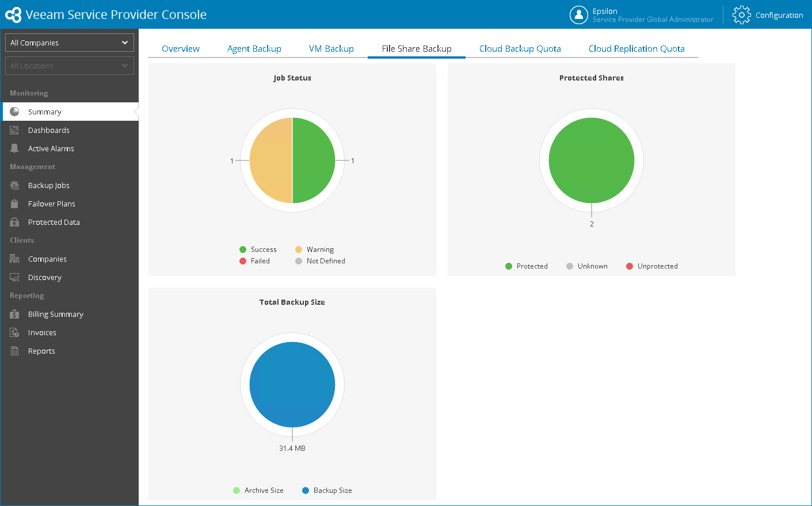
Task: Toggle the Warning legend item
Action: click(x=314, y=250)
